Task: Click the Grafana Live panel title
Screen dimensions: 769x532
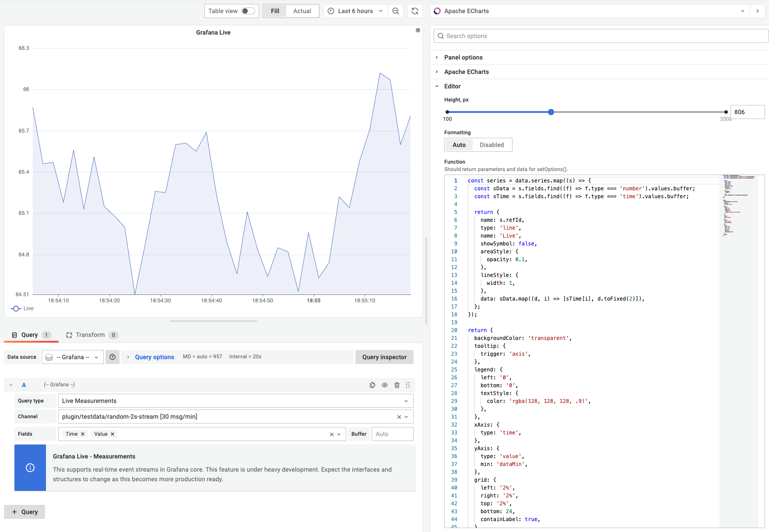Action: point(213,32)
